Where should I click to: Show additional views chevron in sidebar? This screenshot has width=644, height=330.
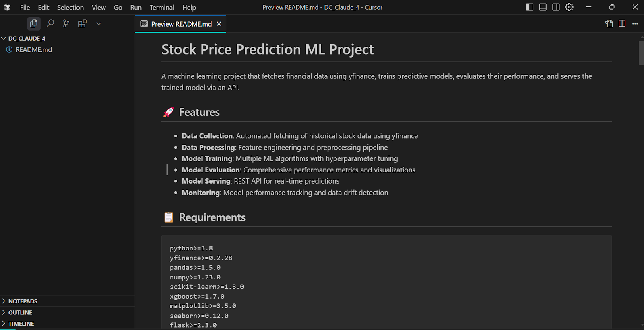pyautogui.click(x=99, y=24)
